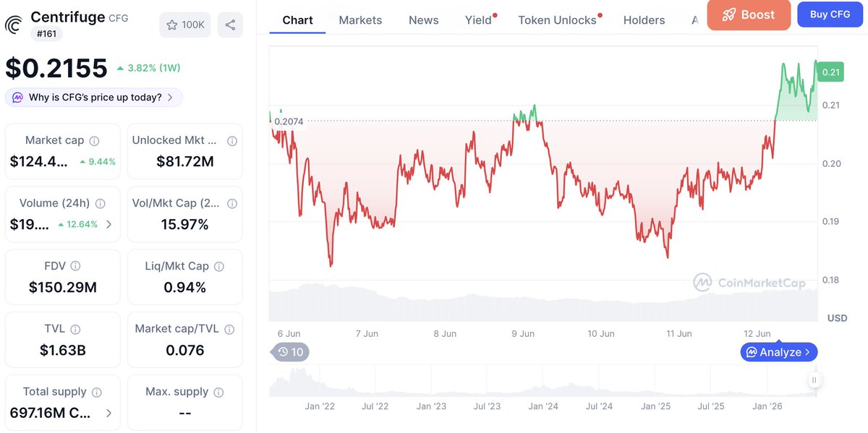Expand Total supply details chevron
Screen dimensions: 868x433
pos(109,413)
